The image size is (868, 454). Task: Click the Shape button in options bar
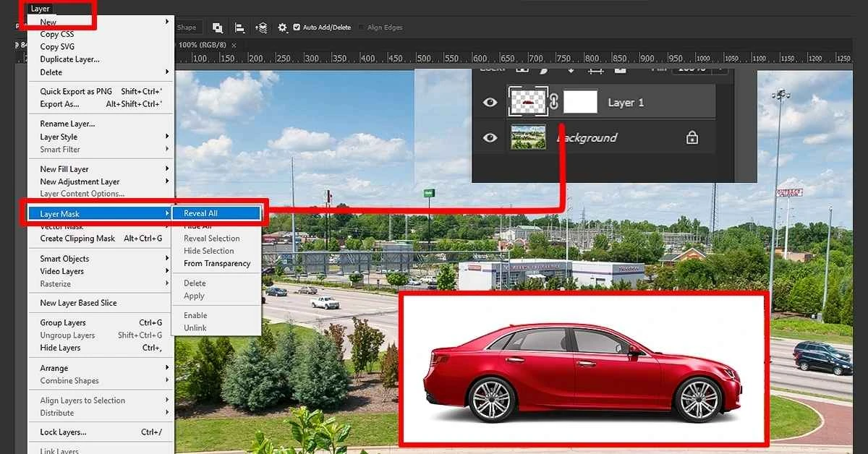pos(187,27)
